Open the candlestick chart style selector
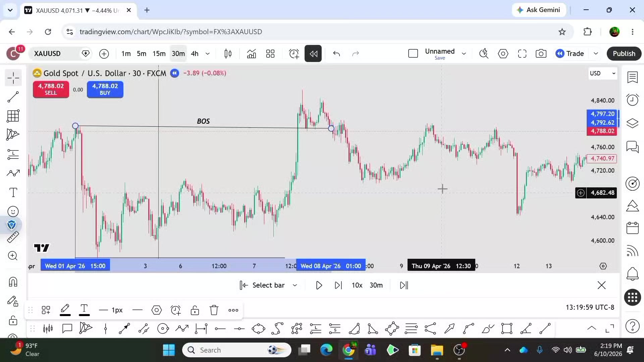This screenshot has height=362, width=644. (x=228, y=54)
